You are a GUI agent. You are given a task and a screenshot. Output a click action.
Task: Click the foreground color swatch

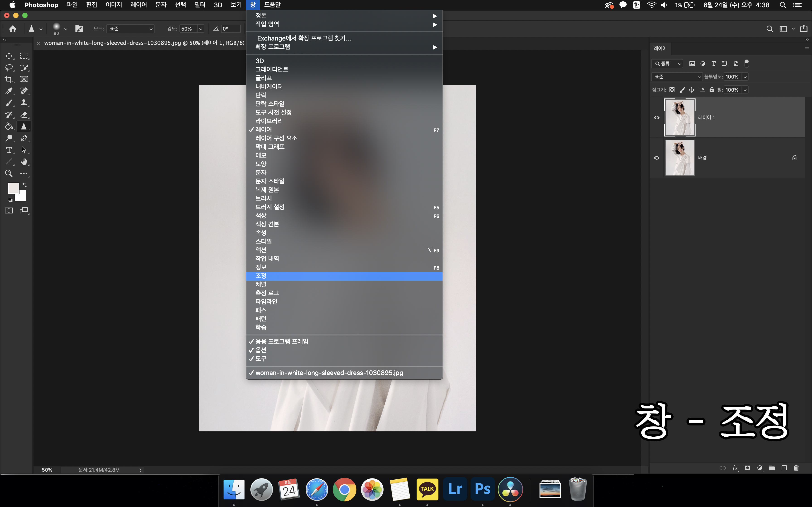(13, 188)
